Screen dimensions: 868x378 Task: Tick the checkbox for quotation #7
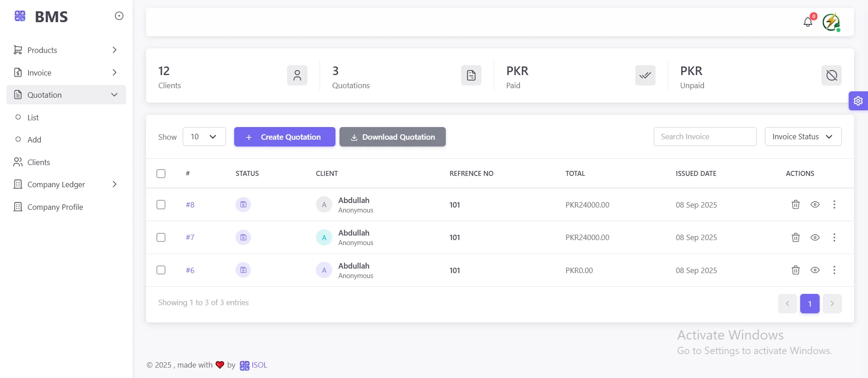coord(161,237)
